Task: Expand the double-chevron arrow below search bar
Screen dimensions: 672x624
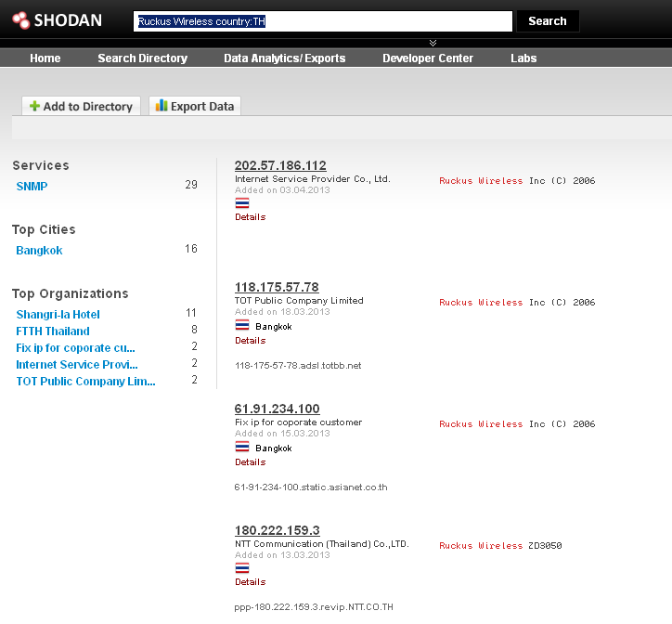Action: 433,43
